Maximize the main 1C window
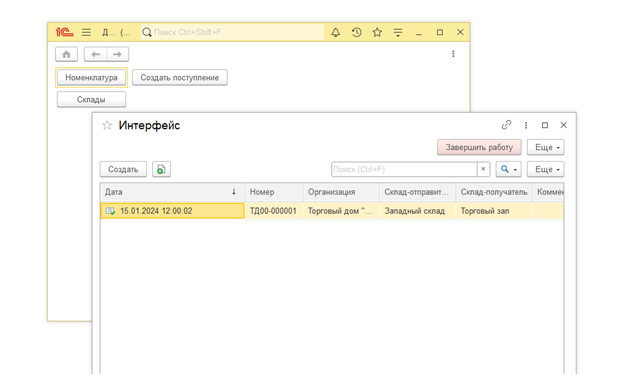This screenshot has height=376, width=628. coord(440,32)
